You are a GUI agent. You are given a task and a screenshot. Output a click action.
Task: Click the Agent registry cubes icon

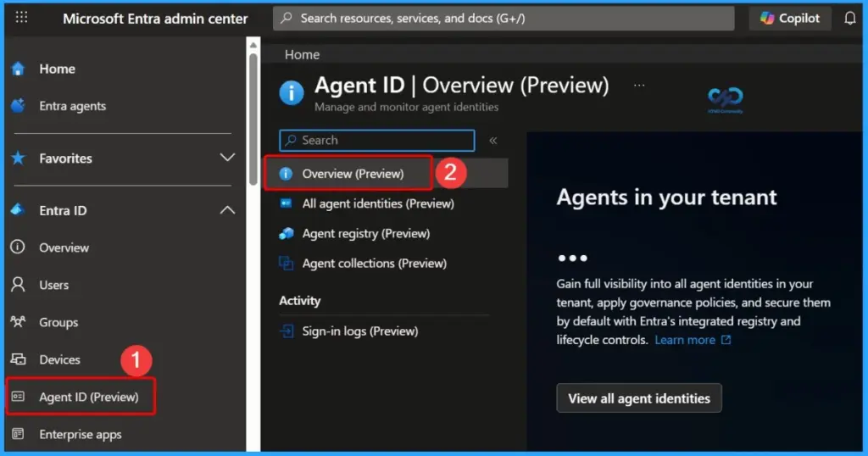point(286,234)
